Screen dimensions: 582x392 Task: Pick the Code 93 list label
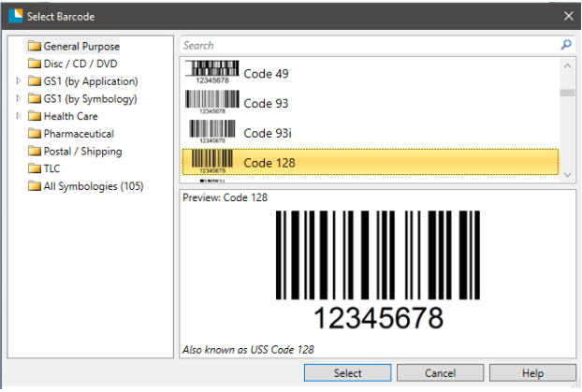(266, 104)
